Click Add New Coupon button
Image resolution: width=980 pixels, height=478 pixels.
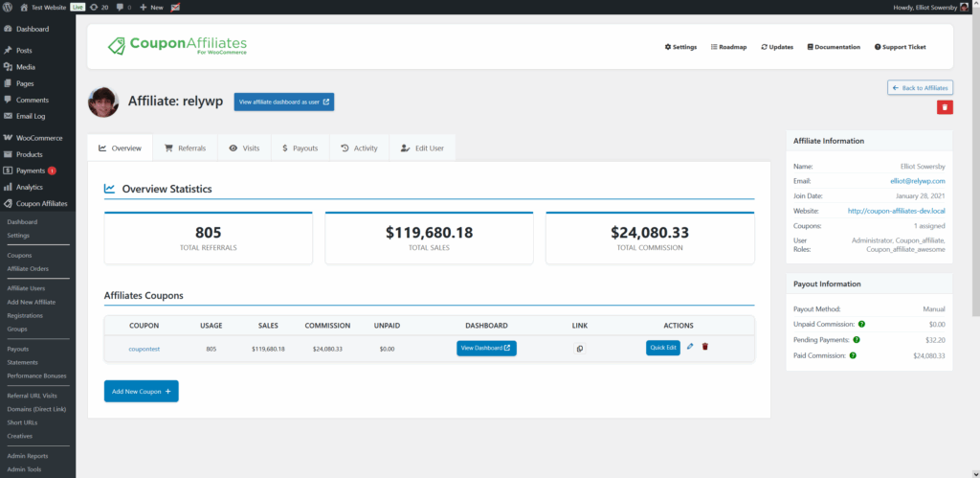click(142, 391)
